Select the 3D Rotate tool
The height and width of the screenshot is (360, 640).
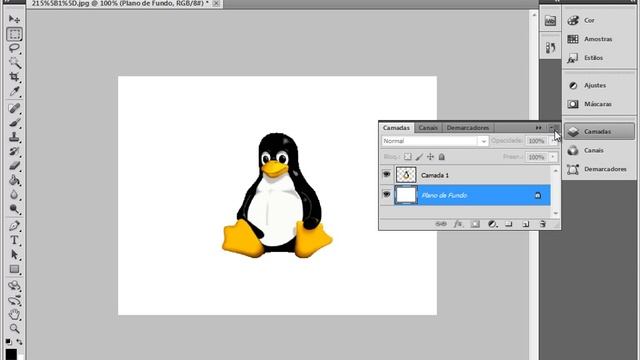point(14,286)
